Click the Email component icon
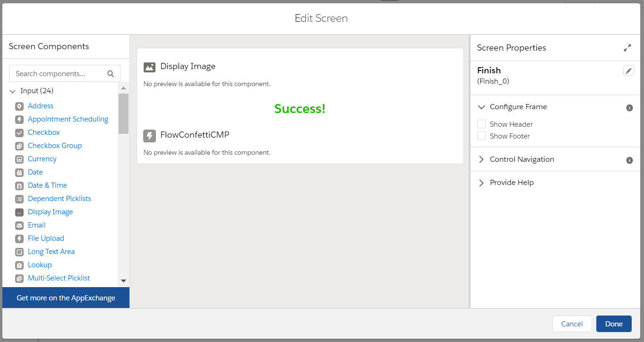The image size is (644, 342). [19, 225]
